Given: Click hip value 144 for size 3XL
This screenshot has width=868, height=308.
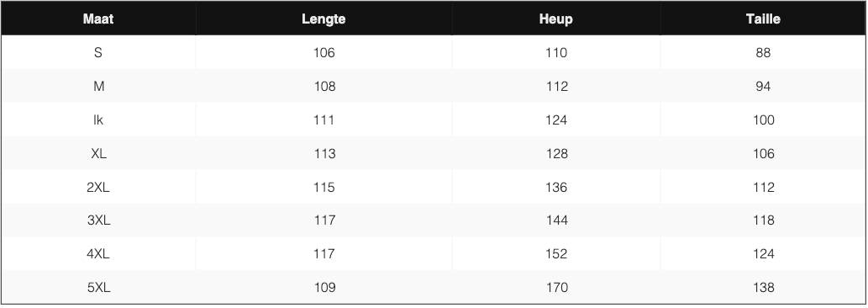Looking at the screenshot, I should point(555,220).
